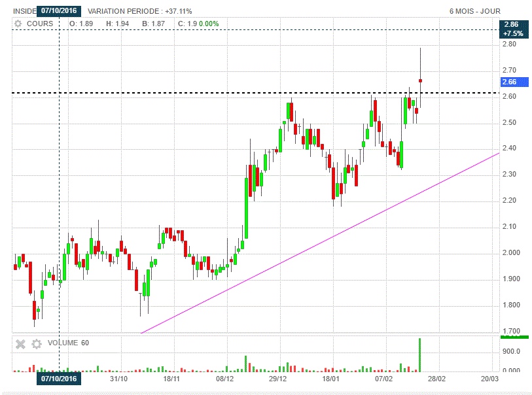The image size is (532, 395).
Task: Click the 1.800 price axis label
Action: [x=511, y=305]
